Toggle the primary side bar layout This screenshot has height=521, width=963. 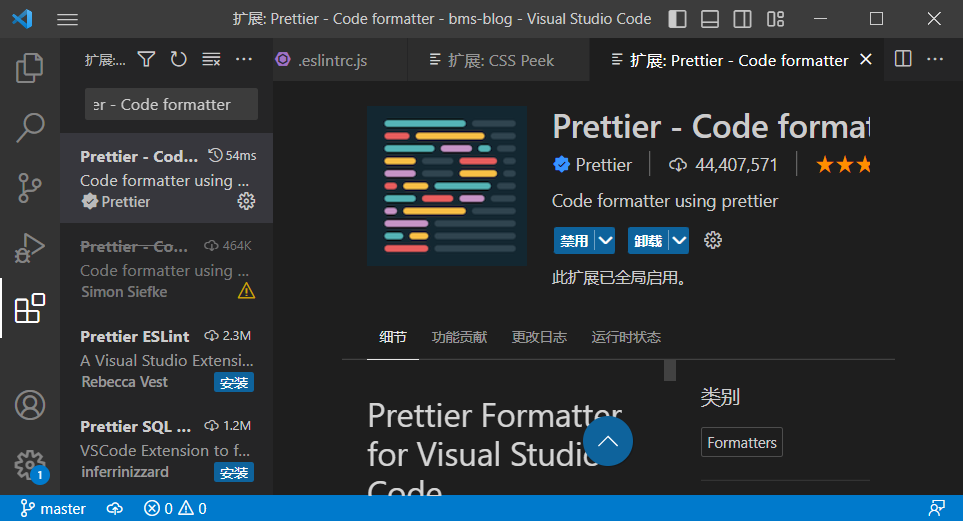point(677,19)
